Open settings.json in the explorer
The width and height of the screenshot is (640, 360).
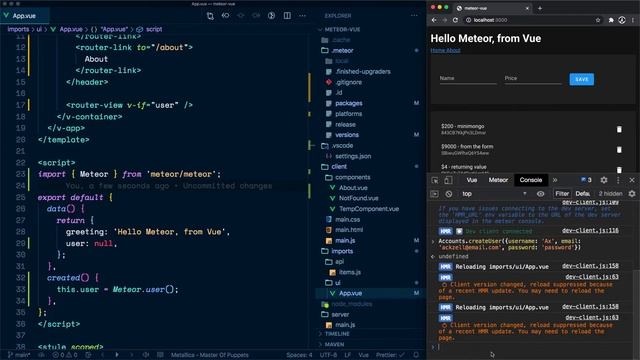(353, 156)
